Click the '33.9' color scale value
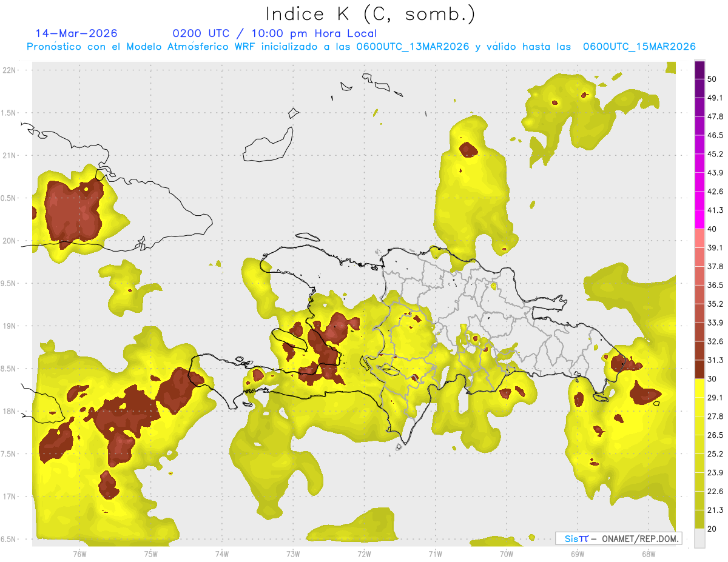The height and width of the screenshot is (562, 728). point(715,323)
